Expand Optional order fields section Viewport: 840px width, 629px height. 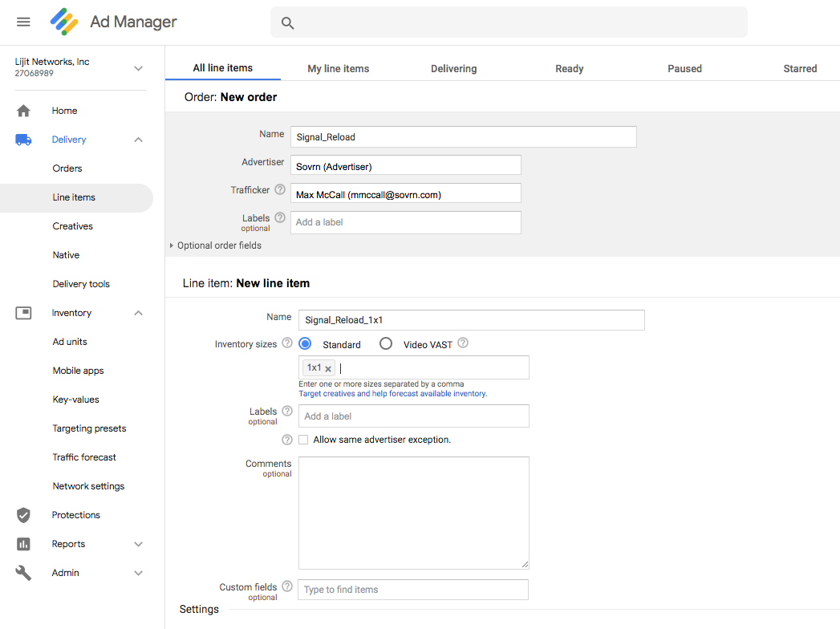tap(215, 246)
